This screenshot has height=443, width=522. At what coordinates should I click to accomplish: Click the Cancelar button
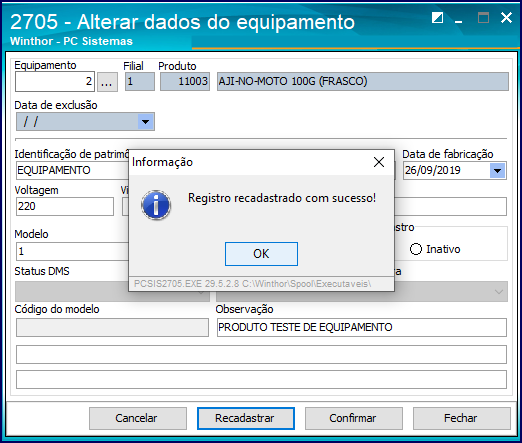pos(138,418)
